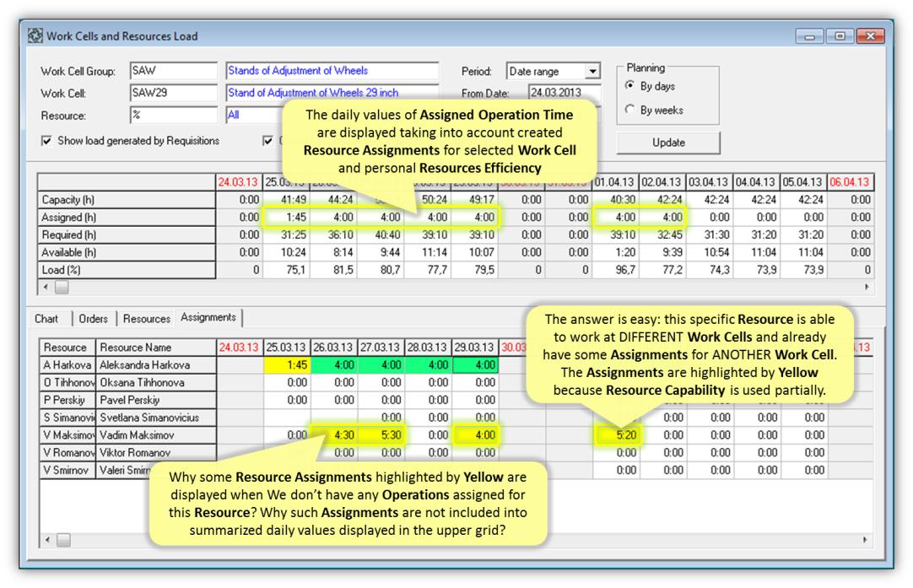Click the 04.04.13 column header
Screen dimensions: 913x588
point(756,182)
